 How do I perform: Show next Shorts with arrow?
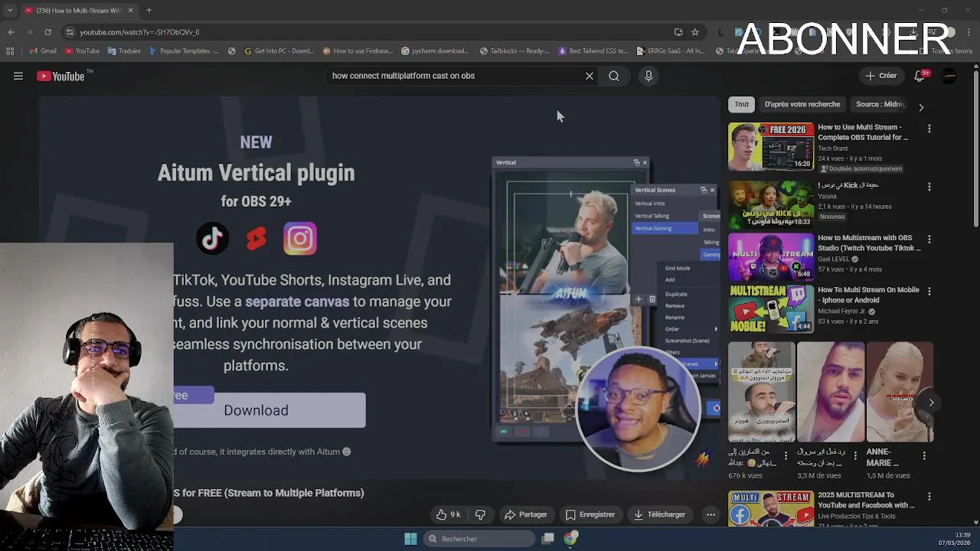[931, 402]
